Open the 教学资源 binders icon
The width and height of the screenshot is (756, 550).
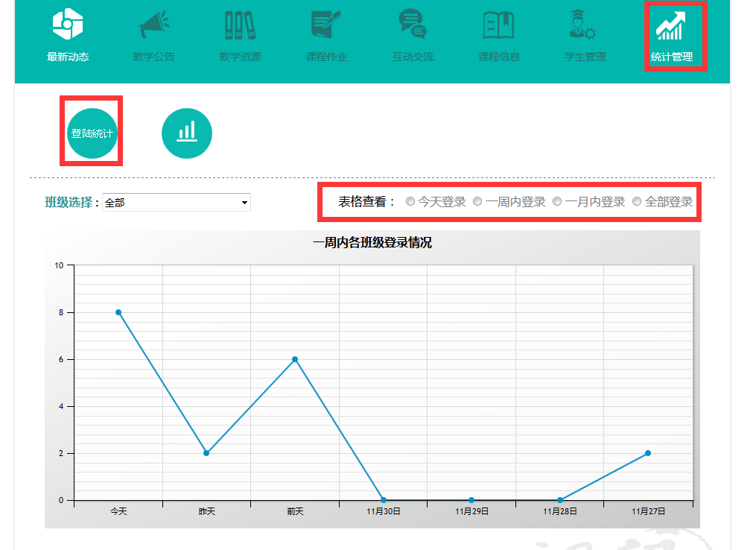tap(240, 25)
